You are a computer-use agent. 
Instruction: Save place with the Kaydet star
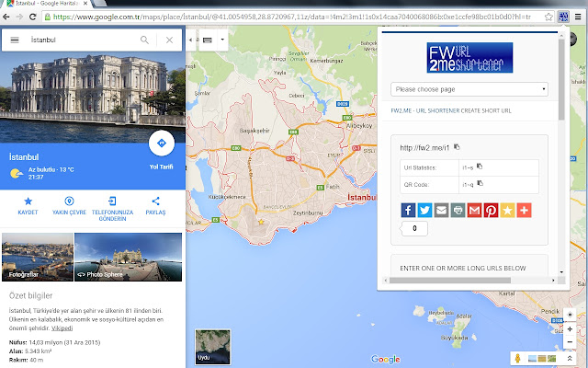[28, 201]
